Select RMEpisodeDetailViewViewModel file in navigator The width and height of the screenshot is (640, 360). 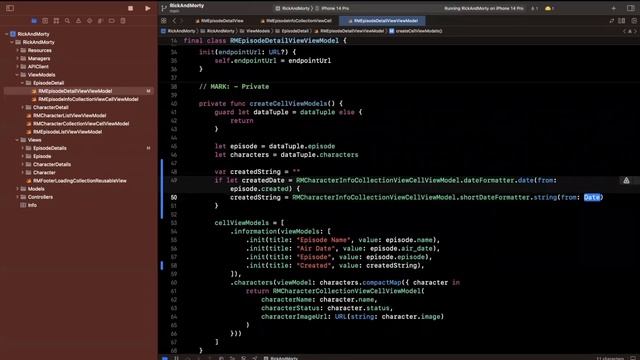point(79,91)
